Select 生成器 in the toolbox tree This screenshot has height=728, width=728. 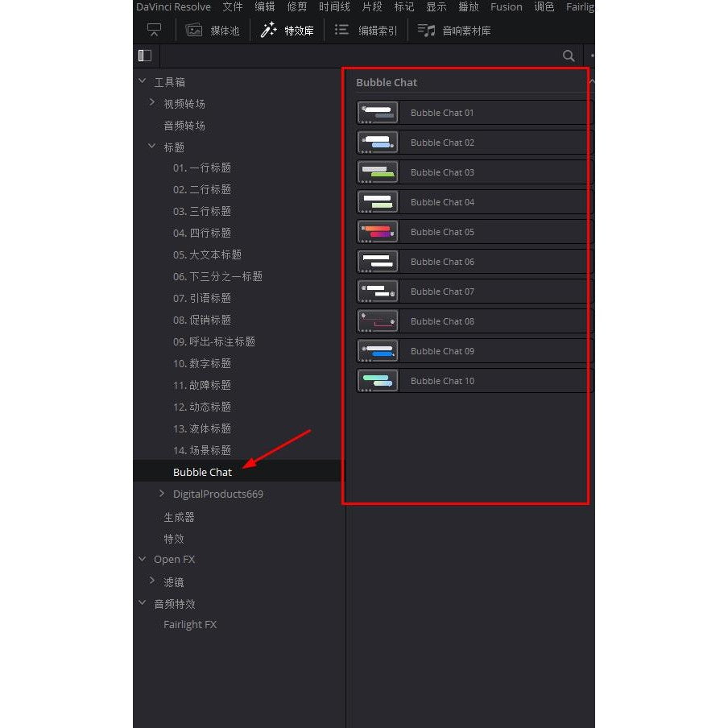[180, 517]
